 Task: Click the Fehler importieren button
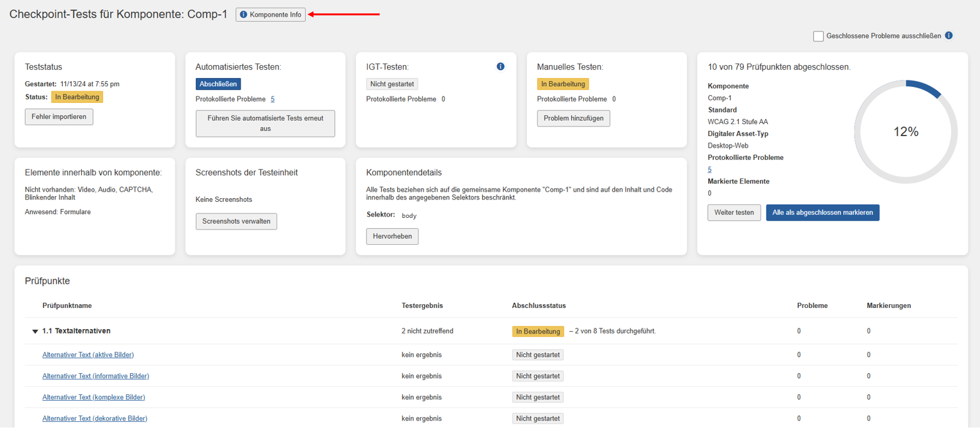(59, 117)
